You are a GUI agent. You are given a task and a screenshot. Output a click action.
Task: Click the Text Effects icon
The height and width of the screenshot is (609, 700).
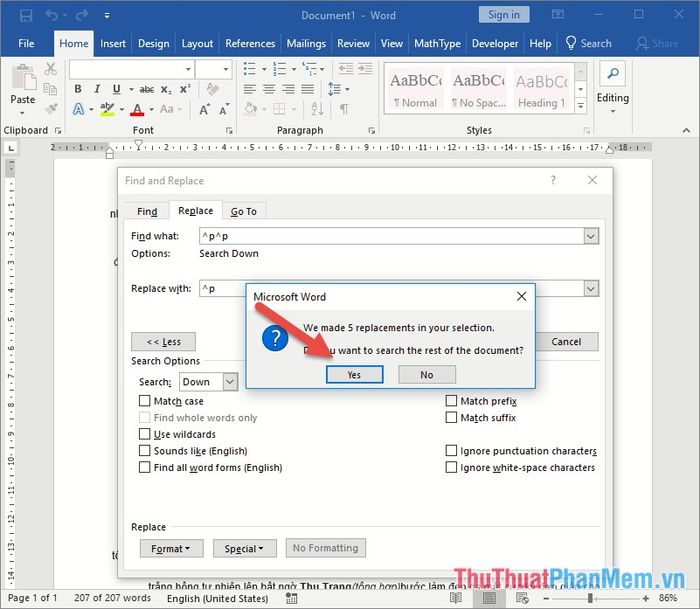click(x=79, y=109)
